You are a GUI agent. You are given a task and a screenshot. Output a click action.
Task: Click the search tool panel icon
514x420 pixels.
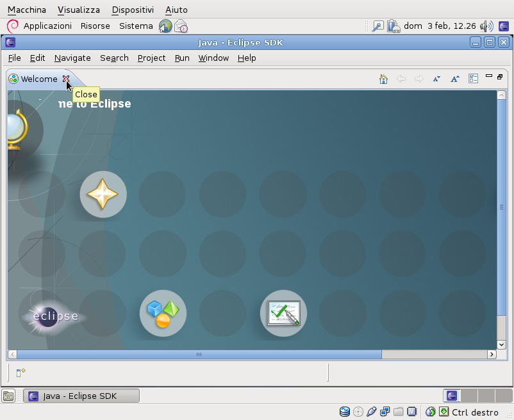pos(377,26)
